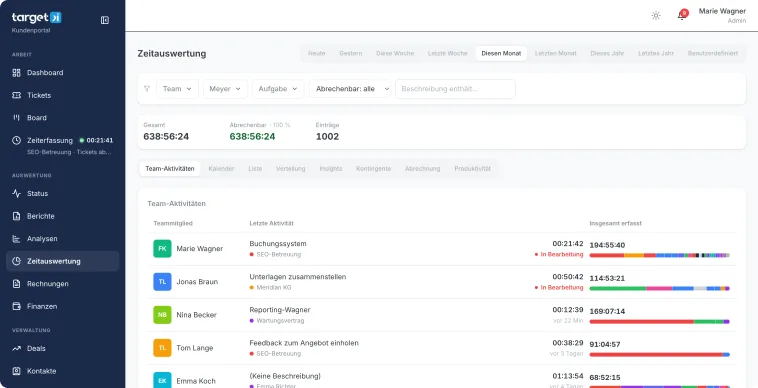Click Einträge count 1002

tap(327, 136)
